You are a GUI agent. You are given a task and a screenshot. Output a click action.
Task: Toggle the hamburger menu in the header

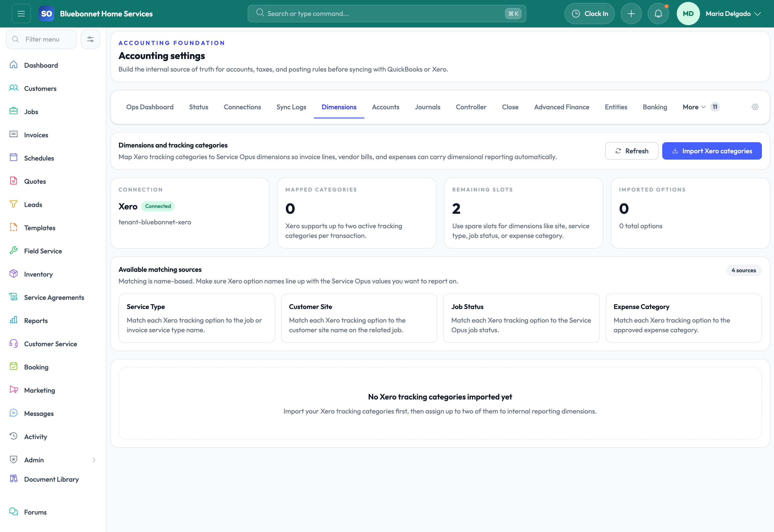pos(21,14)
